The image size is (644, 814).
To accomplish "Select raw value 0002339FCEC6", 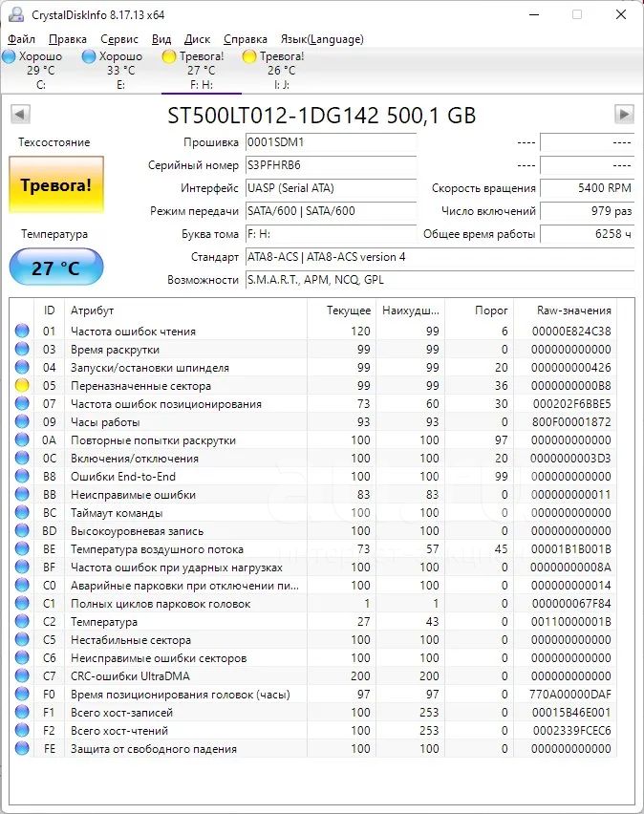I will (x=571, y=731).
